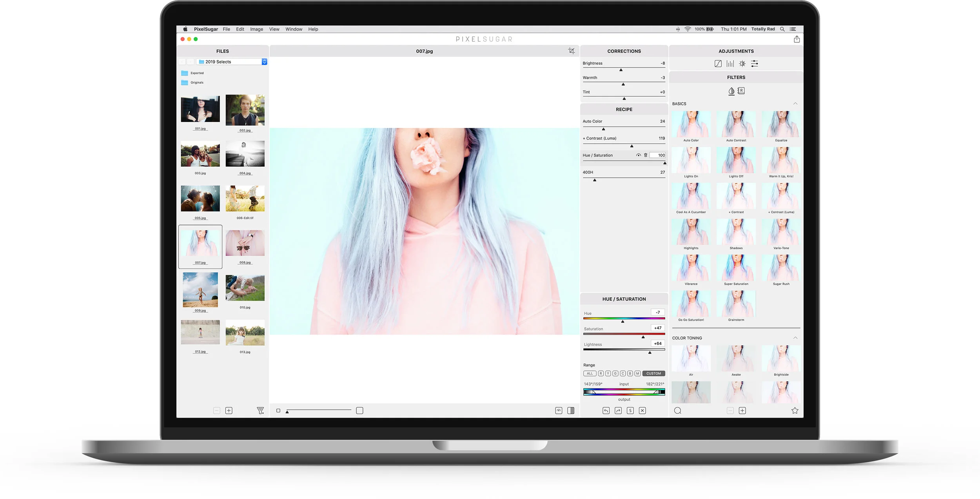This screenshot has height=499, width=980.
Task: Select the crop tool icon
Action: click(x=572, y=51)
